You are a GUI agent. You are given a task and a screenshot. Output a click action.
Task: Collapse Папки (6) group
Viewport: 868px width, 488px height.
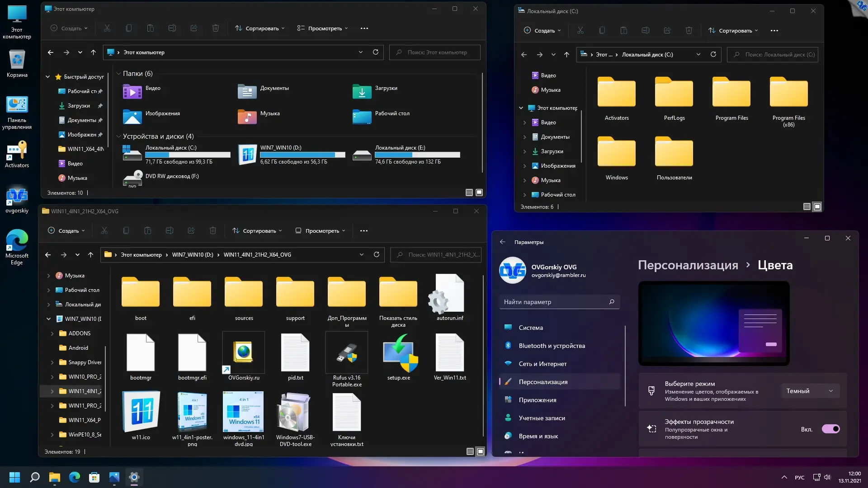coord(118,74)
